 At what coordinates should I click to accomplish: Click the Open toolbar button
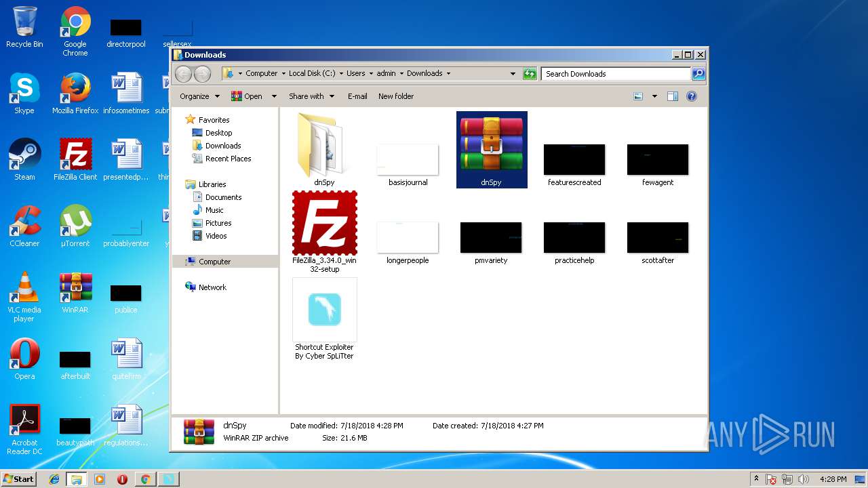(x=247, y=96)
